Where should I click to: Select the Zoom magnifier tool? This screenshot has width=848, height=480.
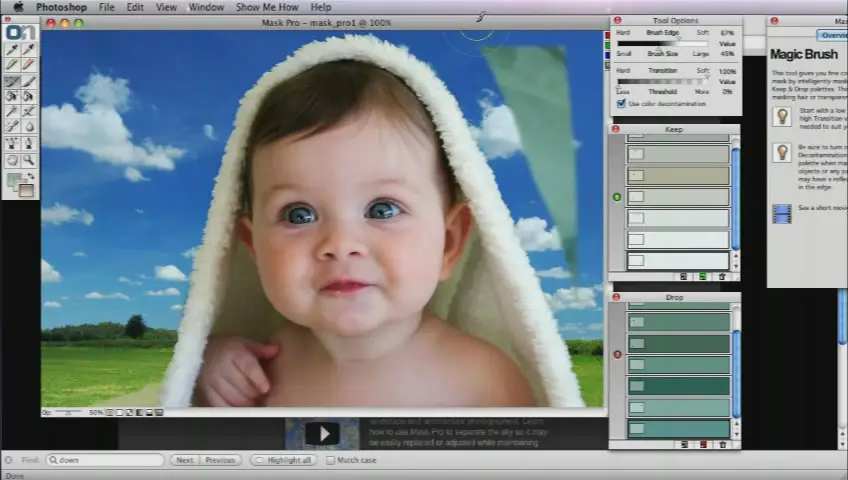[x=29, y=160]
